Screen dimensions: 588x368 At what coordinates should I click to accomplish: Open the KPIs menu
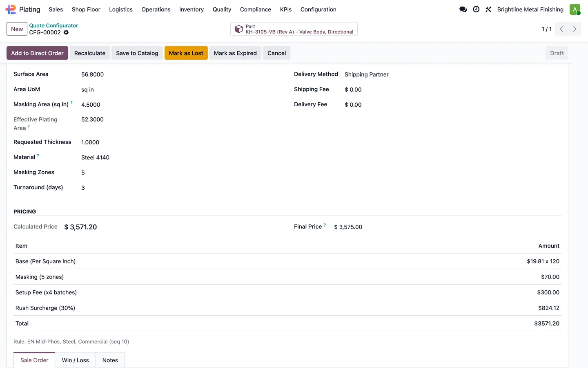[286, 9]
